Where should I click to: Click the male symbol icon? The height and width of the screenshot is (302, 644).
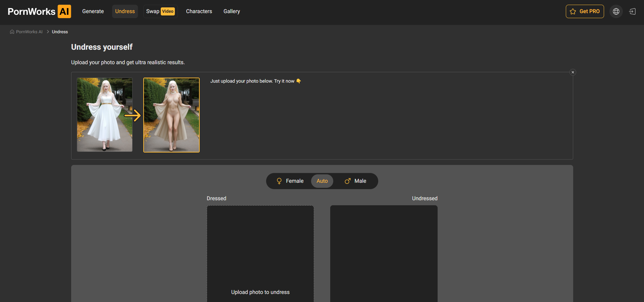[348, 181]
